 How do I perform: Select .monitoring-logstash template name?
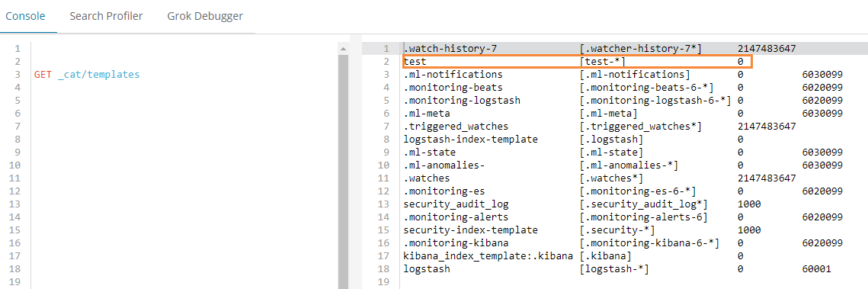coord(462,100)
